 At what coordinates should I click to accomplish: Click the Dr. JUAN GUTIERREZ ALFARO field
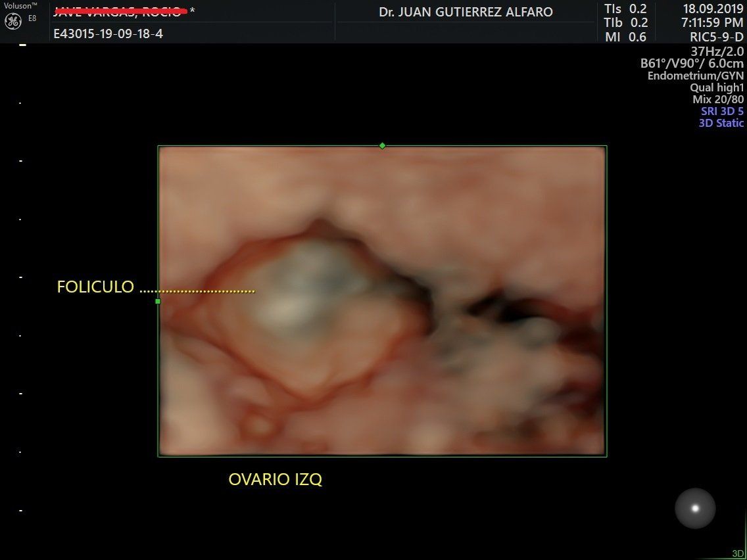466,12
